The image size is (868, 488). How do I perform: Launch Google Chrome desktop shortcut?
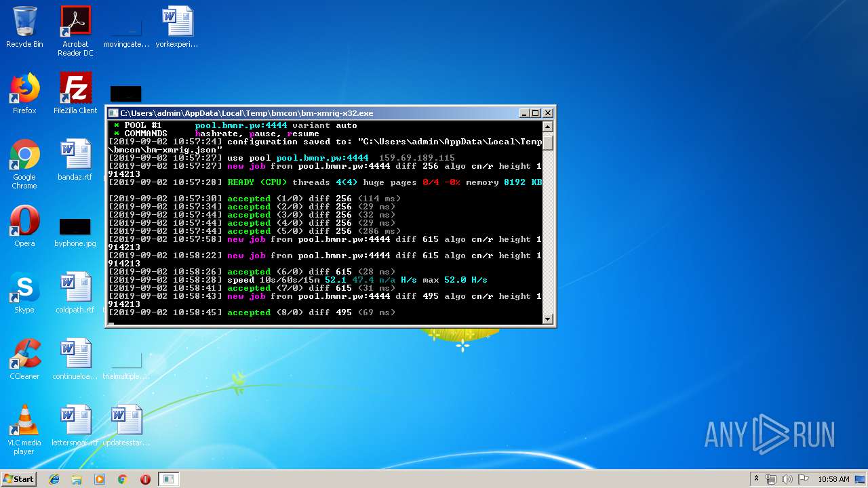24,164
